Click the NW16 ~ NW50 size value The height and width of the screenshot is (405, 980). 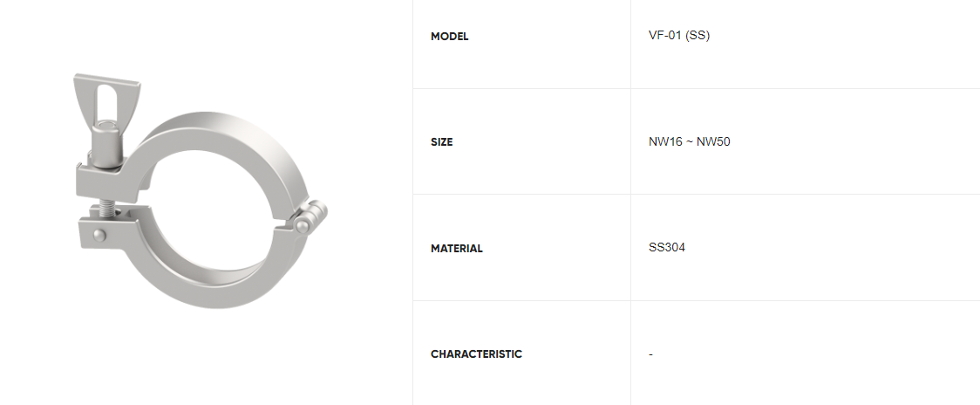pyautogui.click(x=690, y=141)
